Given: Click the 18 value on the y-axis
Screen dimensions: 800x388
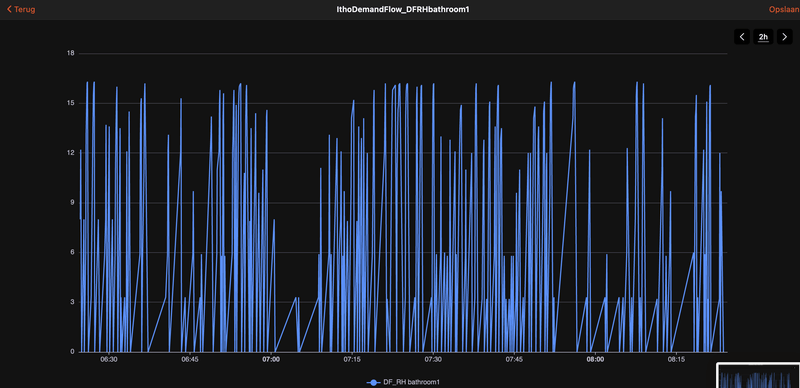Looking at the screenshot, I should coord(70,53).
